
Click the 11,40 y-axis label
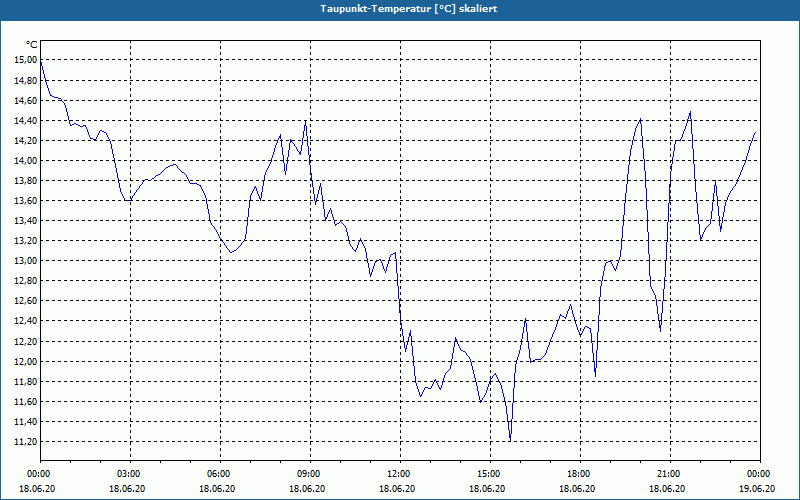27,421
